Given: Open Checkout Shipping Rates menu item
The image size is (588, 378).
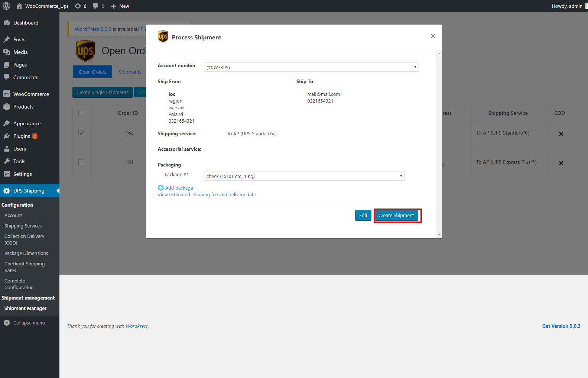Looking at the screenshot, I should (x=25, y=267).
